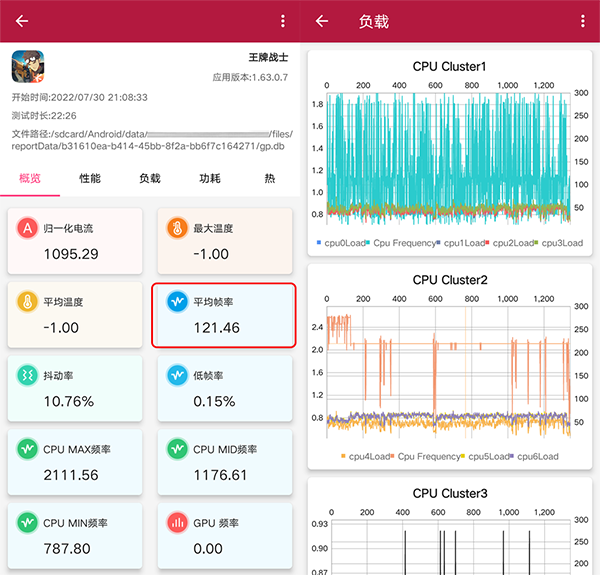The height and width of the screenshot is (575, 600).
Task: Open the CPU MAX频率 card
Action: (73, 462)
